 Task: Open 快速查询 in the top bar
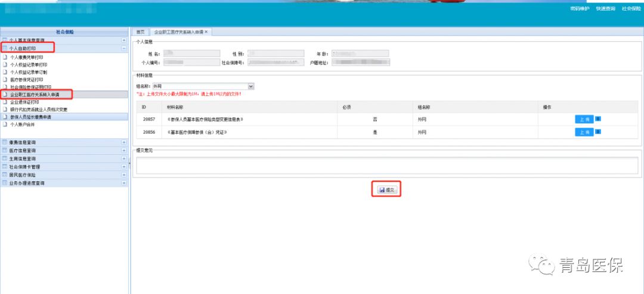[605, 9]
